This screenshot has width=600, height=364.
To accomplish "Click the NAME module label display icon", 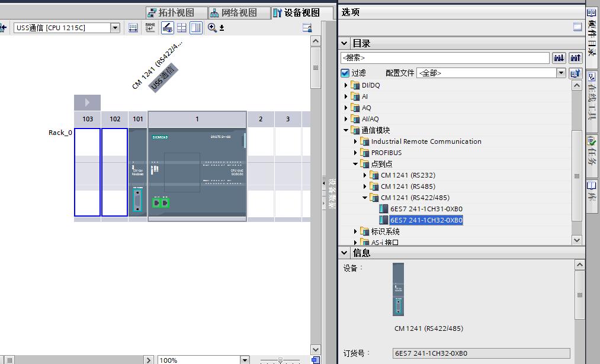I will point(150,28).
